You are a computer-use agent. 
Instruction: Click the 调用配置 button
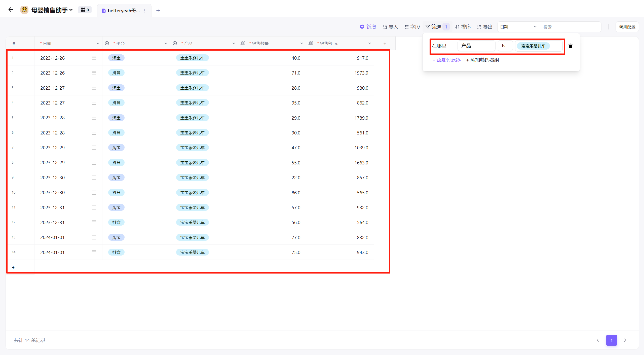[627, 27]
